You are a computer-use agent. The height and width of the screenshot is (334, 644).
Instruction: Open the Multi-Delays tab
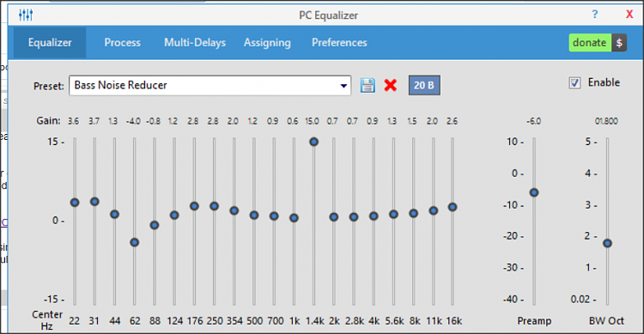coord(195,43)
